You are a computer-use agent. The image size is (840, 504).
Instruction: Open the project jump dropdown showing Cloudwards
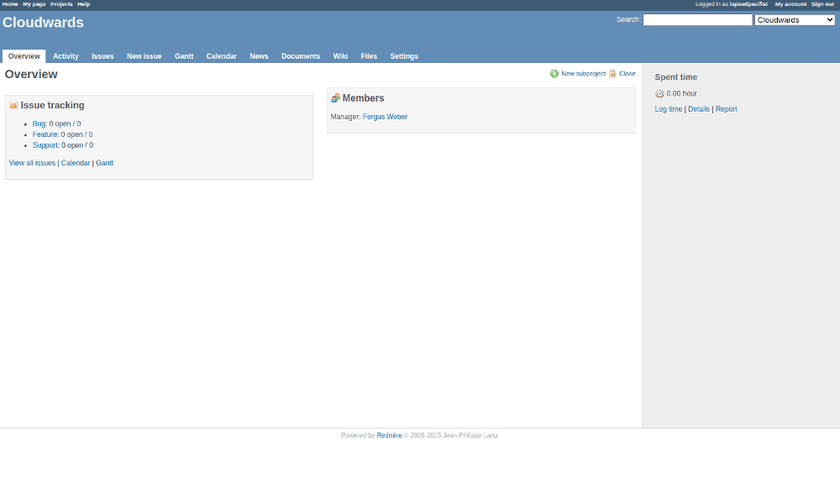[795, 20]
